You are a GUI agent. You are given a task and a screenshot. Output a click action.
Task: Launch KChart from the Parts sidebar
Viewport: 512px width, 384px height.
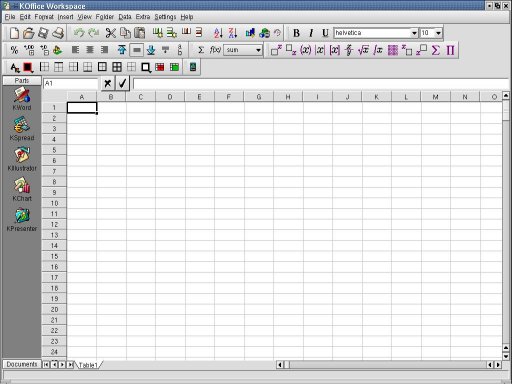coord(22,189)
